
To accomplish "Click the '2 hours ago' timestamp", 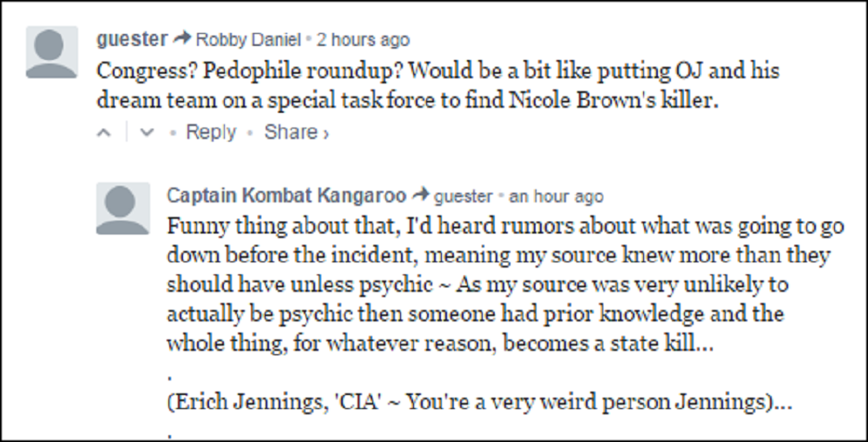I will tap(363, 40).
